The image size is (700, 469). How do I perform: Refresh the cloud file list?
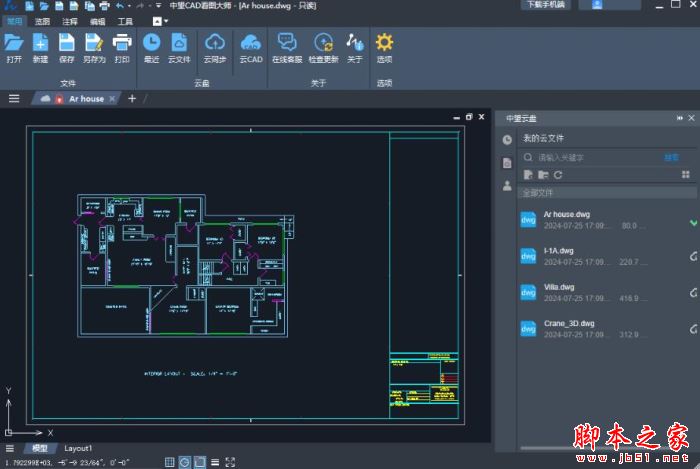tap(558, 175)
